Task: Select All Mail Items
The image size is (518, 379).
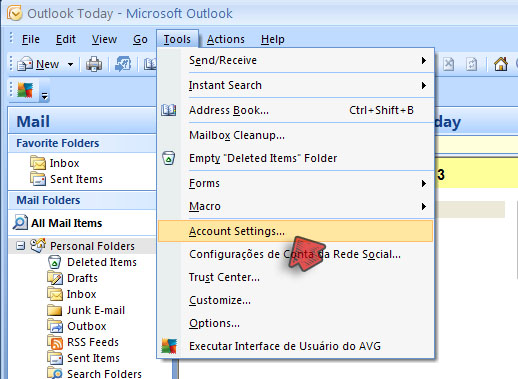Action: pos(67,223)
